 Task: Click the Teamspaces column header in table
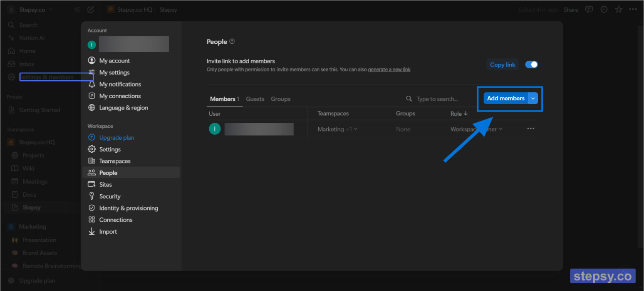point(333,113)
